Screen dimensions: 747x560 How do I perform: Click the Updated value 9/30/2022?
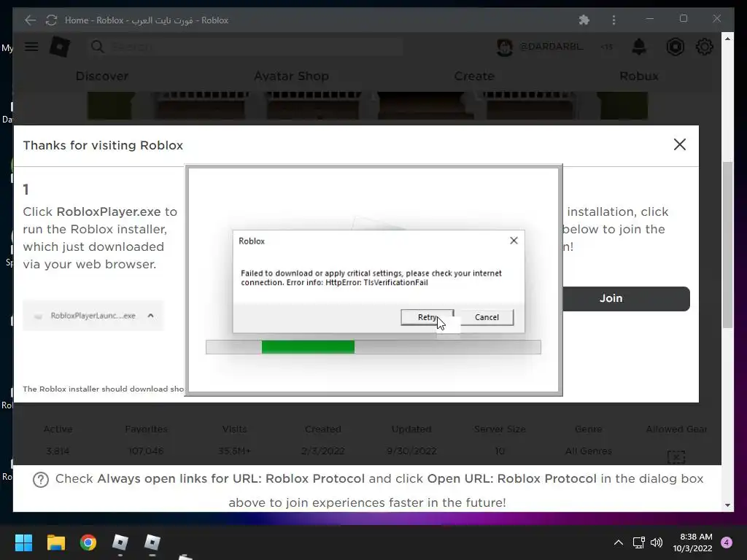pos(411,451)
